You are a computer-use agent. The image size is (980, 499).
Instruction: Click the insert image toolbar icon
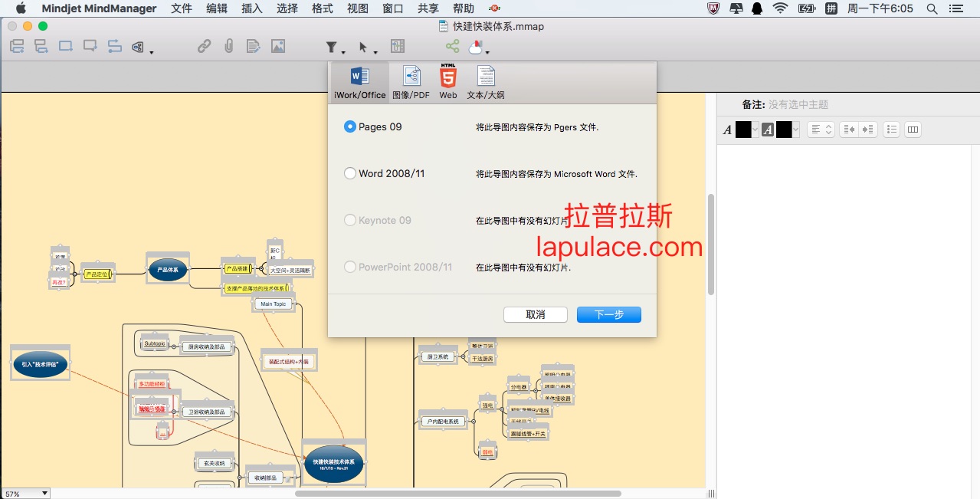click(277, 46)
